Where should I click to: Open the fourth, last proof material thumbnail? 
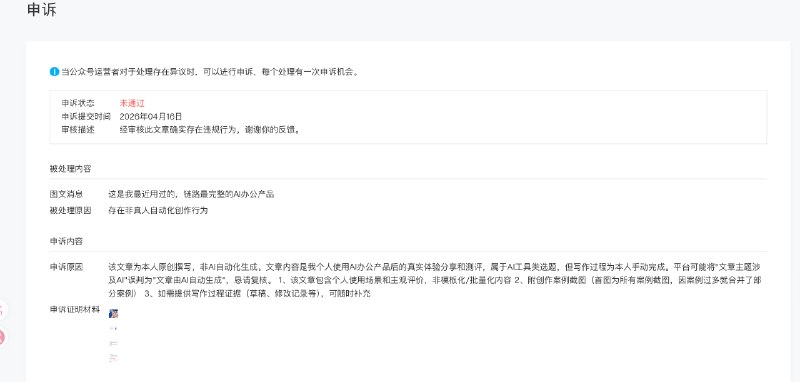113,358
